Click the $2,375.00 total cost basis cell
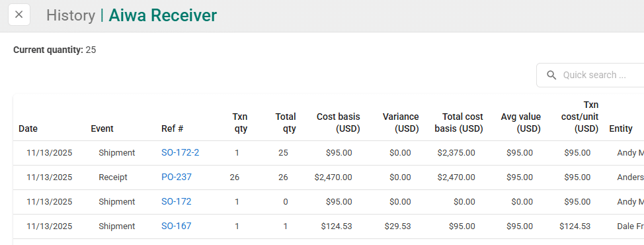The height and width of the screenshot is (245, 644). (x=456, y=153)
